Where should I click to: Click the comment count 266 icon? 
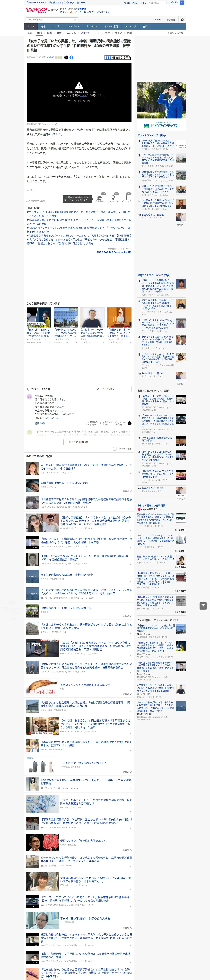pos(50,57)
